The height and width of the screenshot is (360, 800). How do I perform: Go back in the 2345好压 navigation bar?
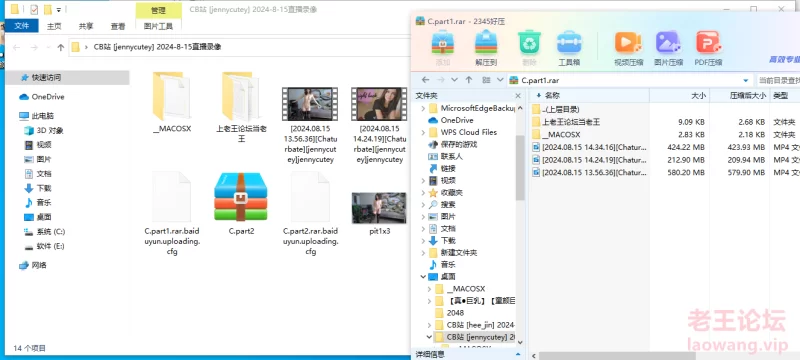pos(426,80)
